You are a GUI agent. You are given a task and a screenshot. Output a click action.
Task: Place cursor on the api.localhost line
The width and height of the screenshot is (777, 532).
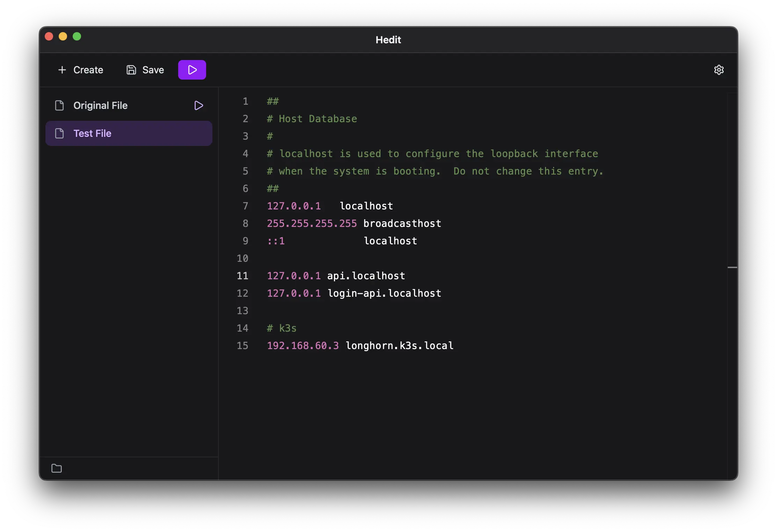(x=366, y=276)
